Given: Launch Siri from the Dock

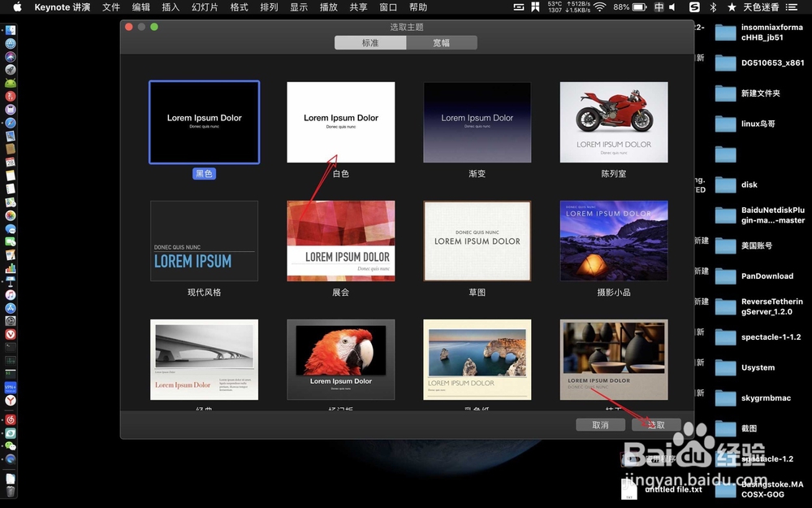Looking at the screenshot, I should tap(11, 57).
